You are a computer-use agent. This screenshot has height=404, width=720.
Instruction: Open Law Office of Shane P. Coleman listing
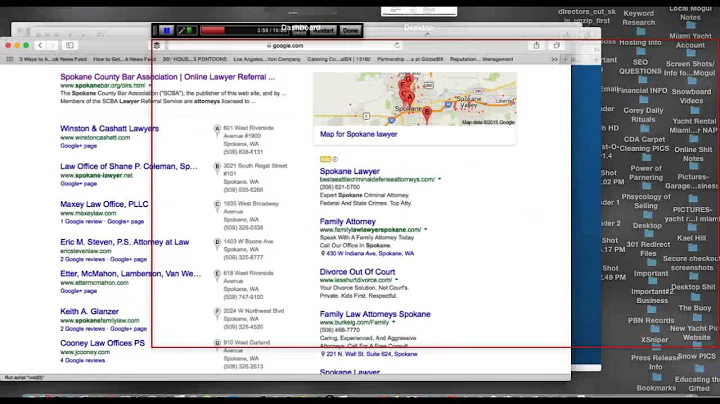coord(129,166)
